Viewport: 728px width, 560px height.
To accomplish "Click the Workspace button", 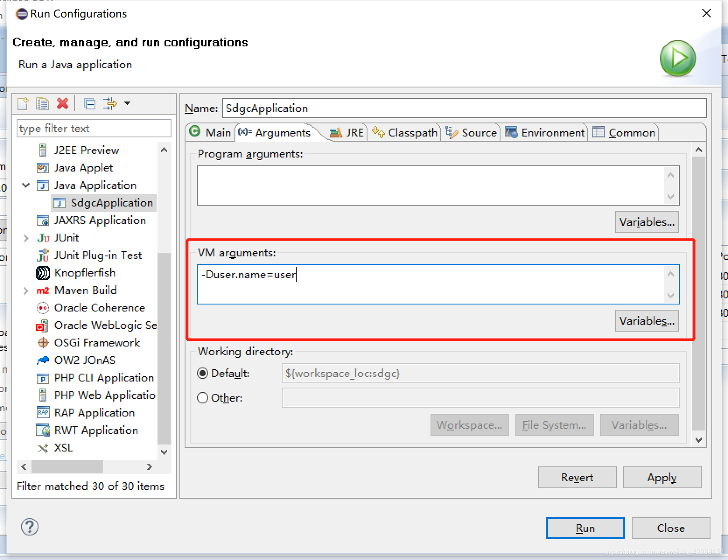I will 469,424.
